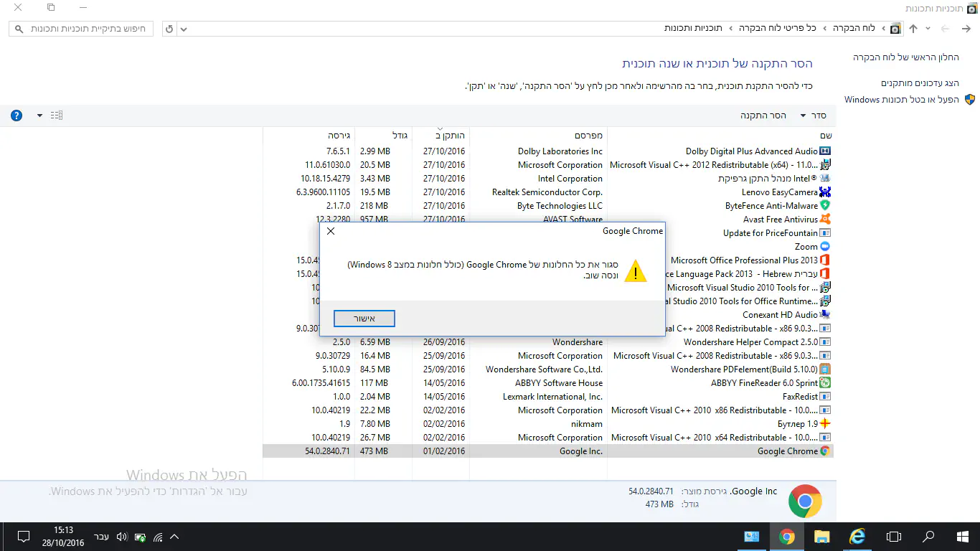The height and width of the screenshot is (551, 980).
Task: Click the Google Chrome icon in the taskbar
Action: [x=787, y=537]
